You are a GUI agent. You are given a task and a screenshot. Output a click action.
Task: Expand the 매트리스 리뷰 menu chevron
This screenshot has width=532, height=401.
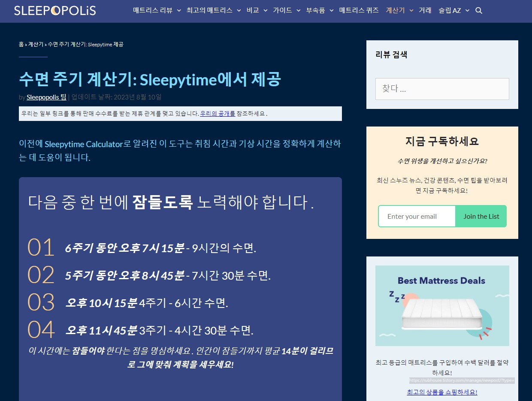[178, 11]
